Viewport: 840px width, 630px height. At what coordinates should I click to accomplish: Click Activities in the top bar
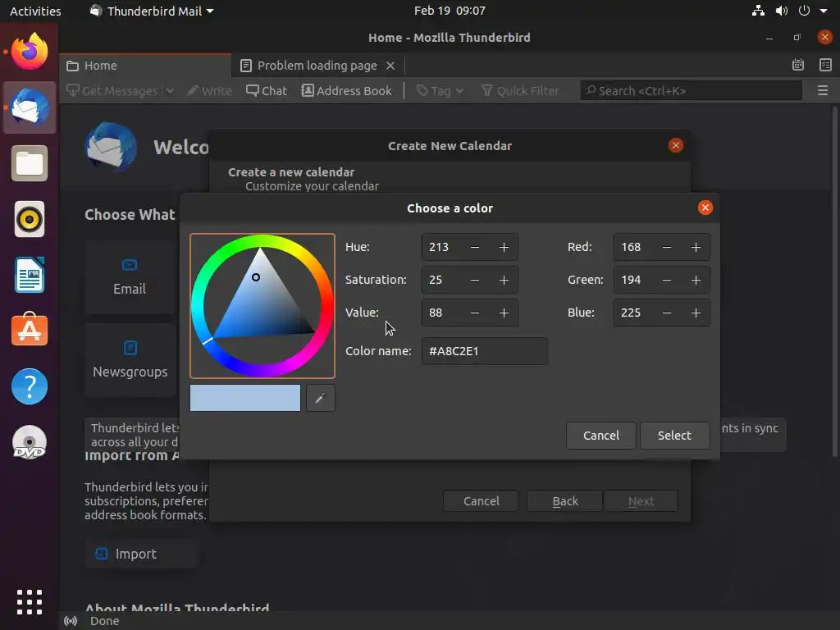[35, 11]
